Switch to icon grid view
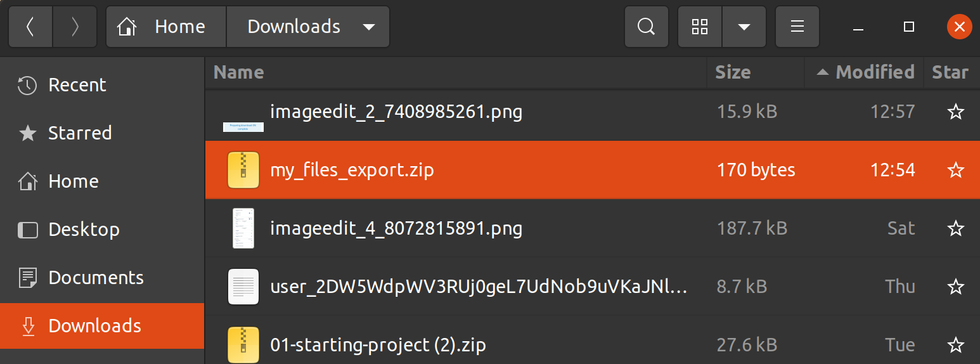Screen dimensions: 980x364 [x=700, y=27]
